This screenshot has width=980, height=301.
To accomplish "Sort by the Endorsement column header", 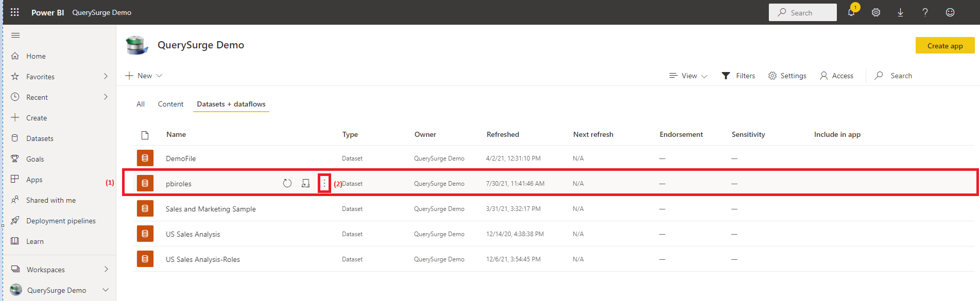I will (x=681, y=134).
